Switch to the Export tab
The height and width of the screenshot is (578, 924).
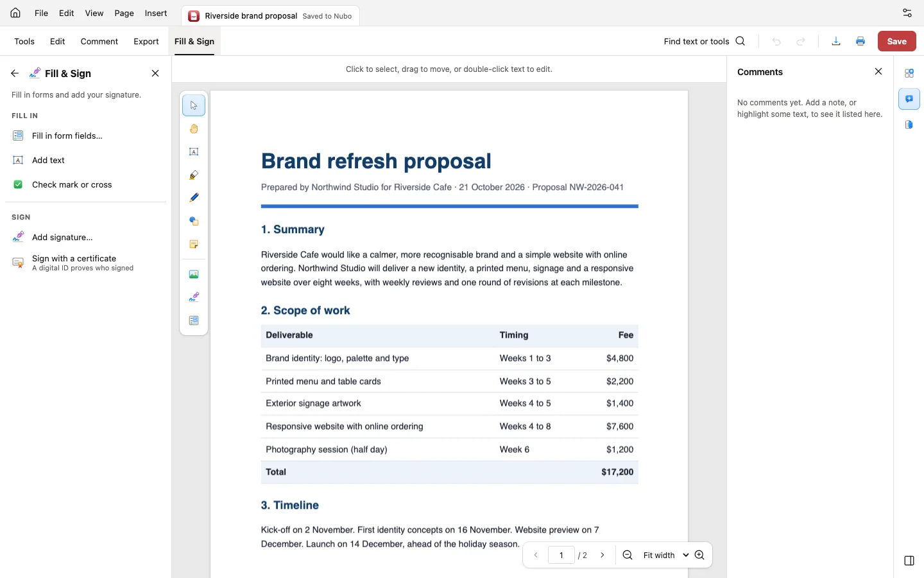146,41
